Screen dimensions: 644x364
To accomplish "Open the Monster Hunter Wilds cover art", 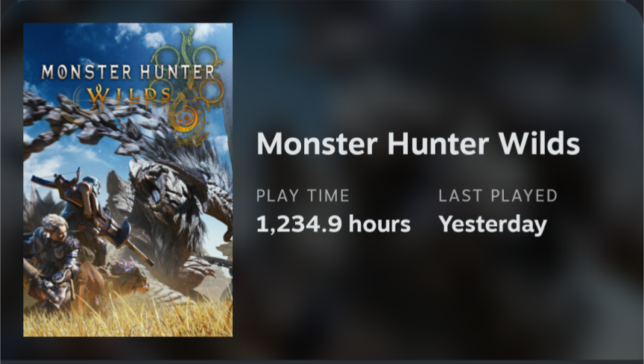I will (x=127, y=180).
